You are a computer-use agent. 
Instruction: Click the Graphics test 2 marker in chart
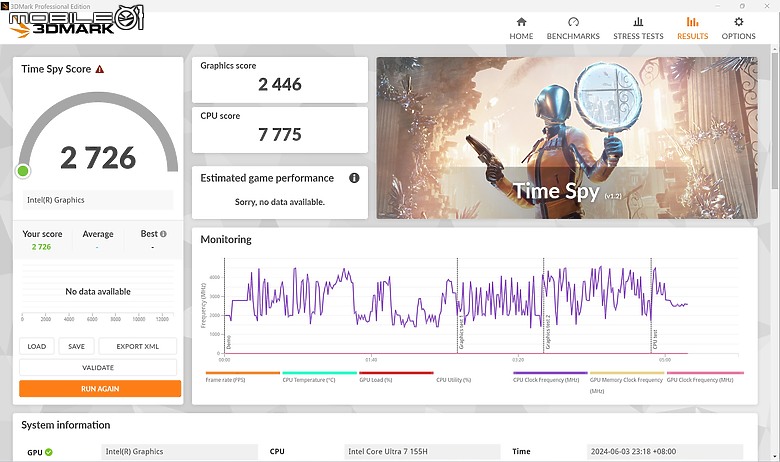click(548, 332)
